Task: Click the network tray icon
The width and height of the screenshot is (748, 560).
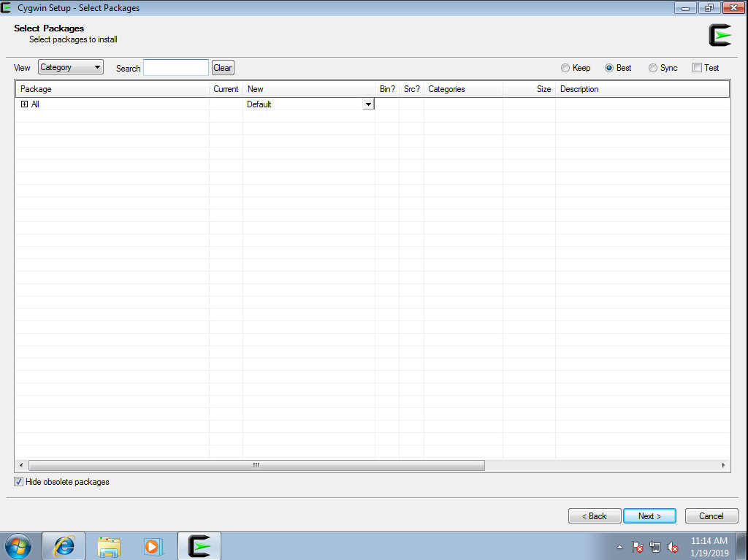Action: coord(655,547)
